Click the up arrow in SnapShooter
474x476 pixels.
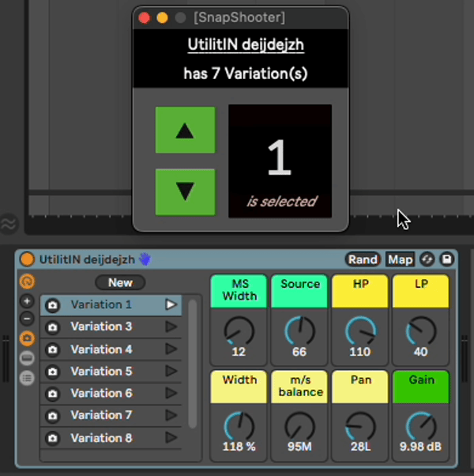[x=185, y=130]
